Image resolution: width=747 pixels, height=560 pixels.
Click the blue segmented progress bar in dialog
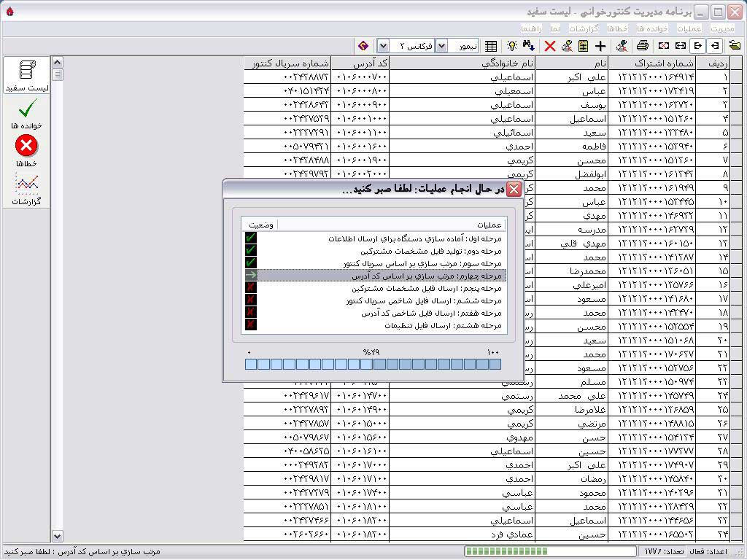[373, 364]
